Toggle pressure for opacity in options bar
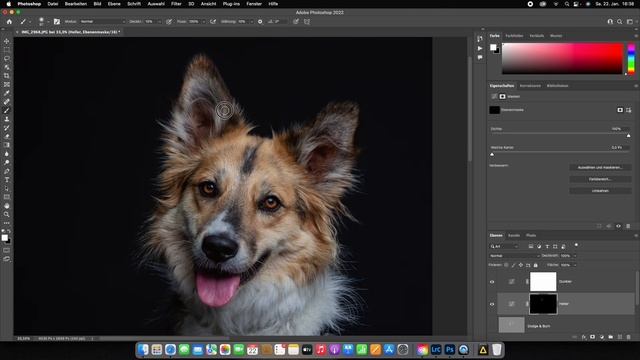Viewport: 640px width, 360px height. tap(169, 22)
